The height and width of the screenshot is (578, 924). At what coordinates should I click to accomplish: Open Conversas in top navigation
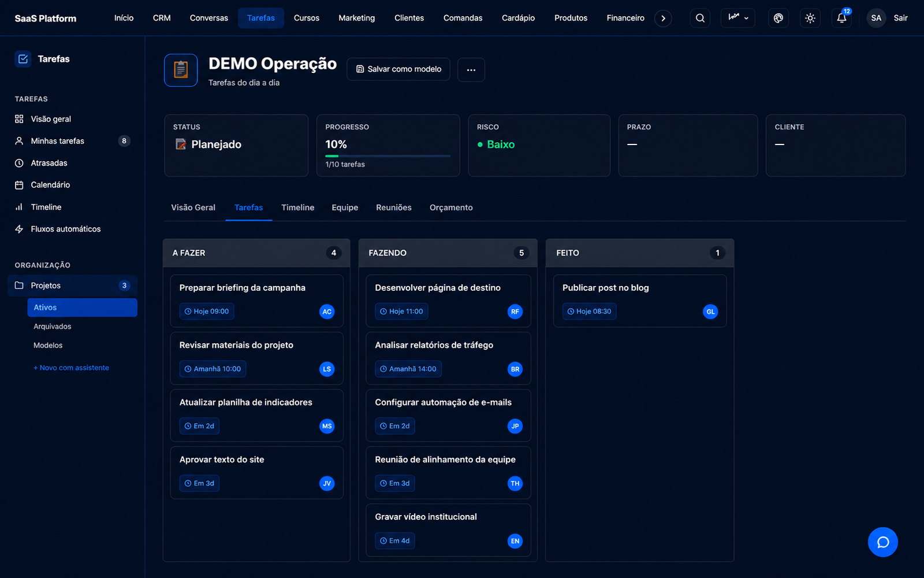(x=209, y=18)
